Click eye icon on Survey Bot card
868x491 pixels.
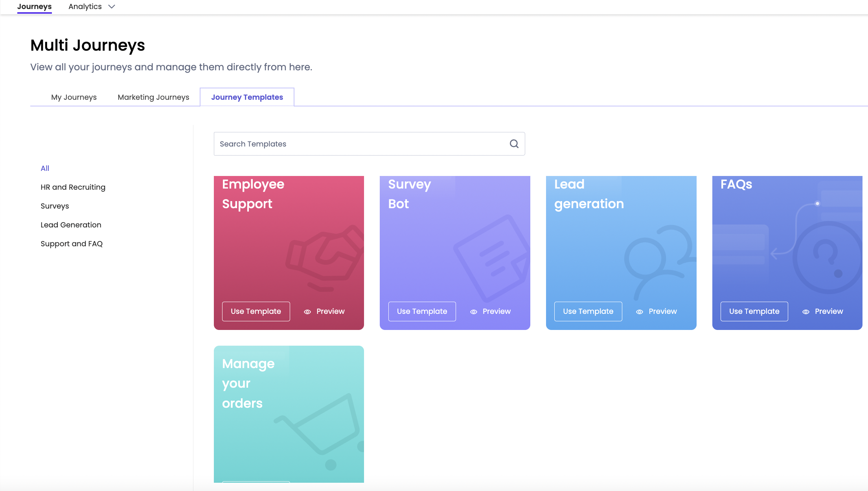(x=474, y=311)
